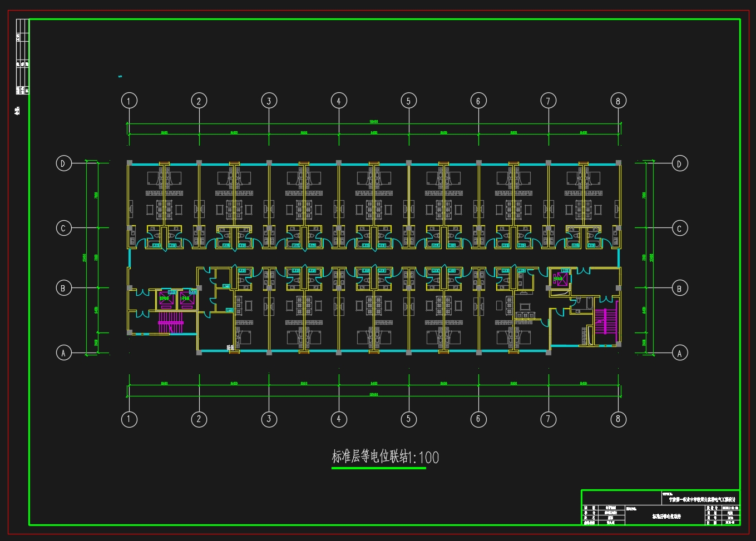
Task: Click axis bubble D on the left side
Action: click(x=64, y=163)
